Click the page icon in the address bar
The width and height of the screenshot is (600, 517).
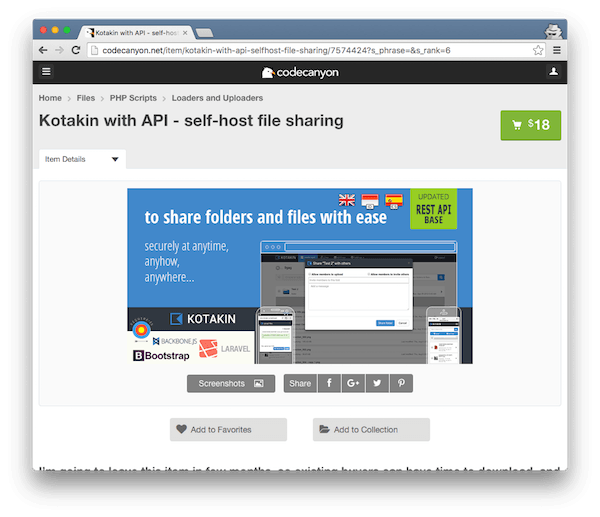pos(95,50)
